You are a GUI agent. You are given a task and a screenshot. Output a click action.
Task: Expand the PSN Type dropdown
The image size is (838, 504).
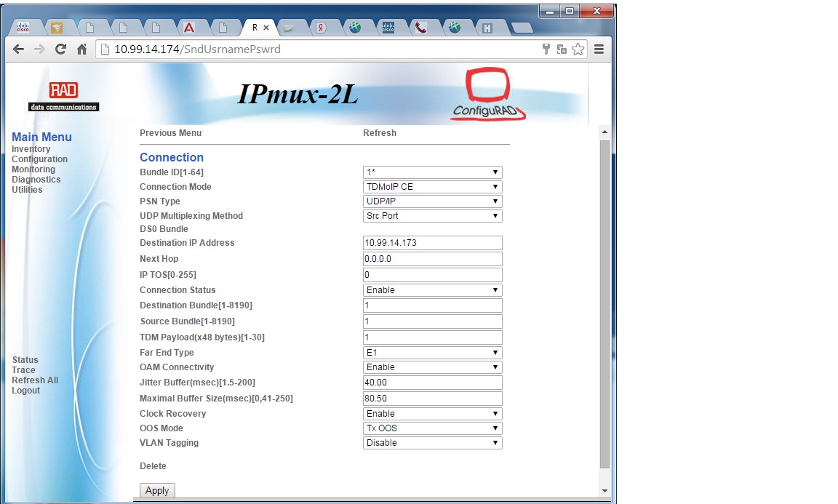[x=432, y=201]
